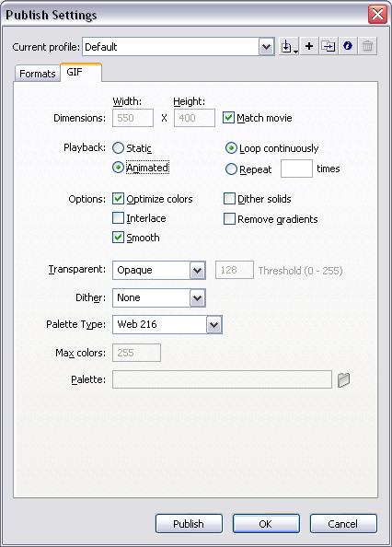Browse for palette file folder icon
Viewport: 392px width, 547px height.
(x=343, y=379)
